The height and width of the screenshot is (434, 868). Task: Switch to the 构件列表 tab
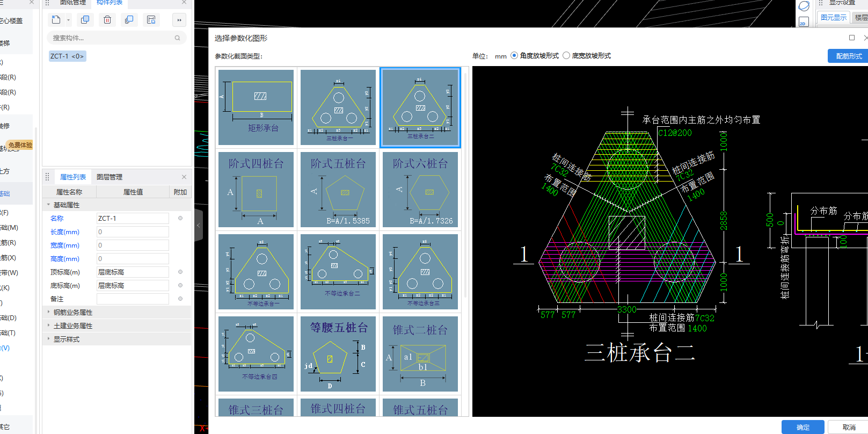tap(110, 3)
